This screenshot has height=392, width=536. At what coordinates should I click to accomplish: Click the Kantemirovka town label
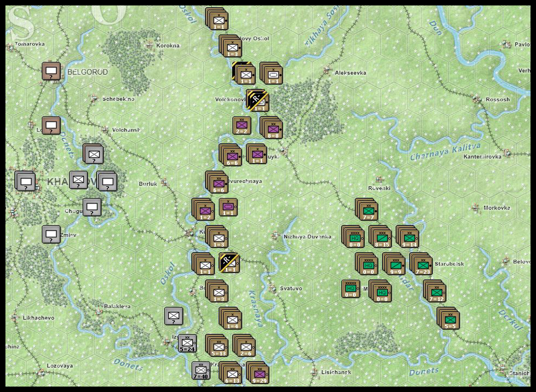tap(482, 157)
